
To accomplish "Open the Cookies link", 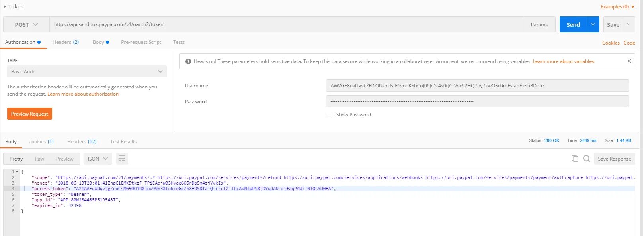I will pyautogui.click(x=611, y=43).
